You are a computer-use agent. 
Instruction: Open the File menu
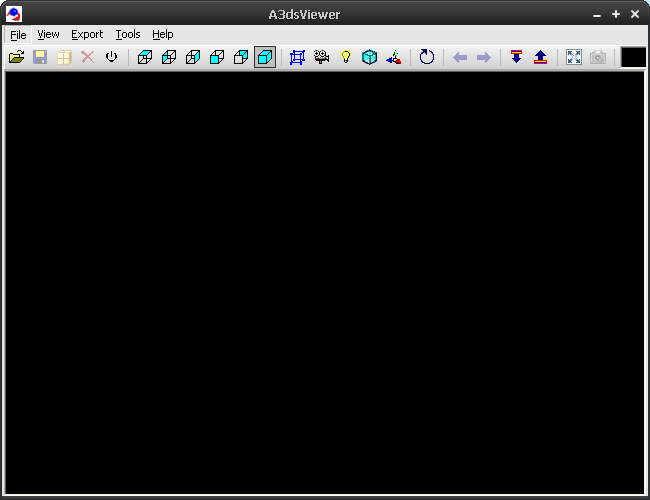(18, 35)
